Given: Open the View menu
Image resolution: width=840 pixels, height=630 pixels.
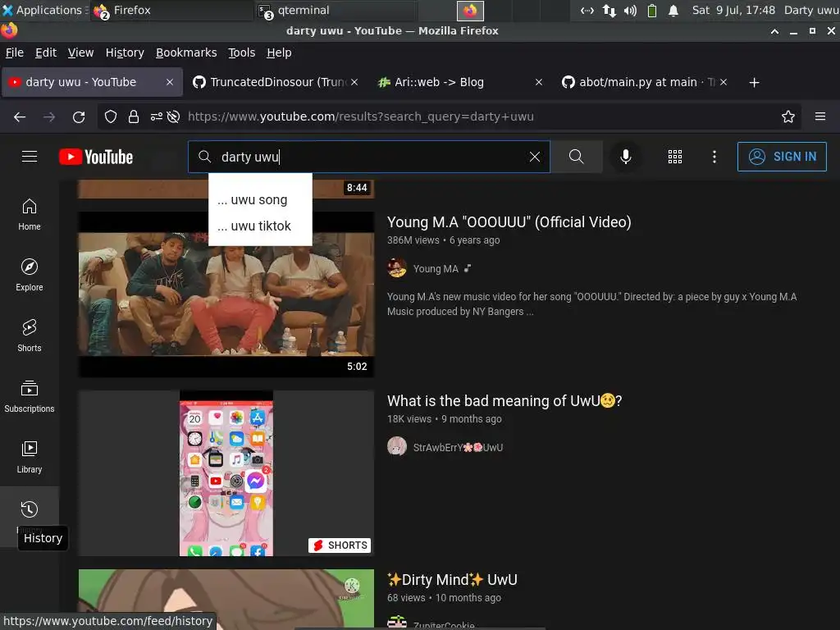Looking at the screenshot, I should (81, 52).
